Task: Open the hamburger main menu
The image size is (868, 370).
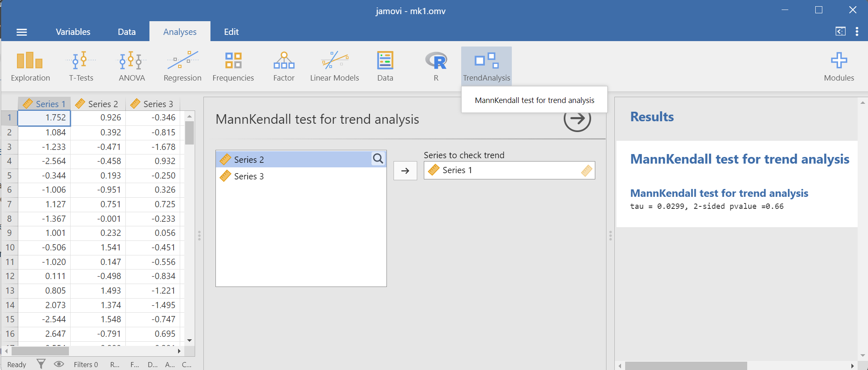Action: coord(22,32)
